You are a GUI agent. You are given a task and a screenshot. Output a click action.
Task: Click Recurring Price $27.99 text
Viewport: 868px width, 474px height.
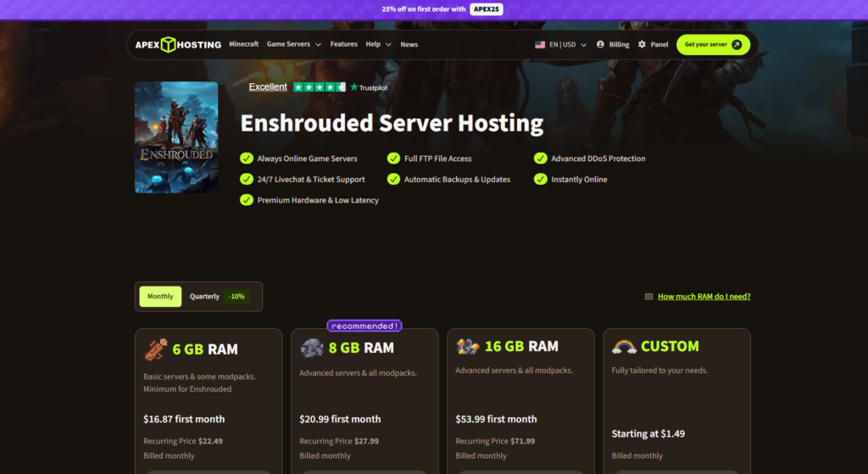(339, 441)
